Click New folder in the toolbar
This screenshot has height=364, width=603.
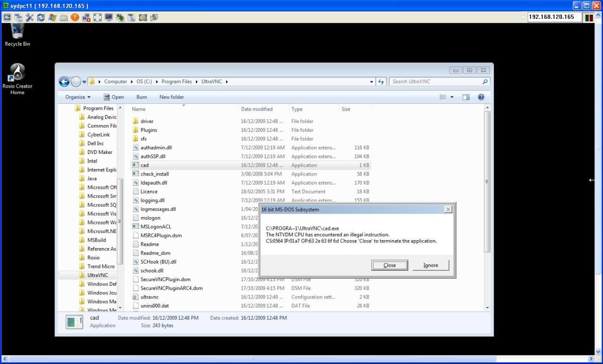pyautogui.click(x=171, y=97)
